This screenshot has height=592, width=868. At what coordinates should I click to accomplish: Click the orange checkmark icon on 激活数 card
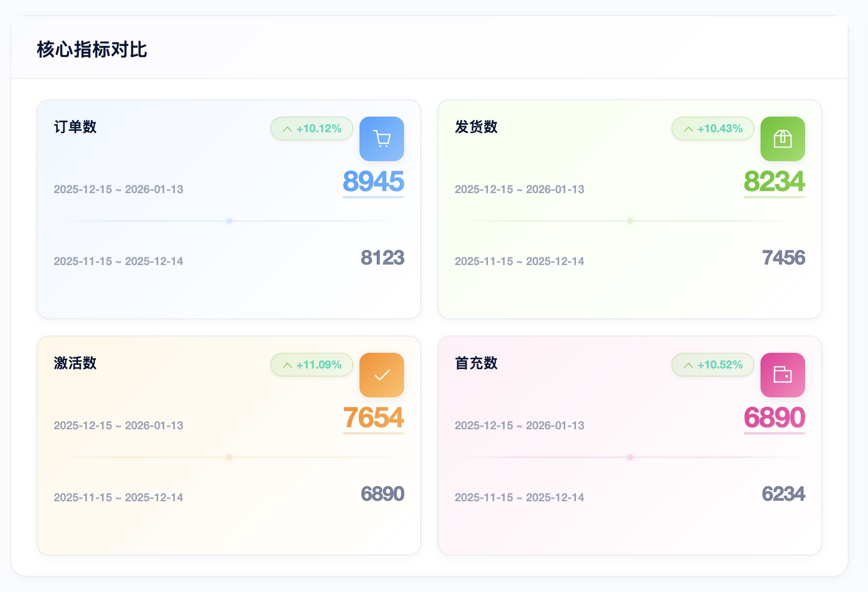381,375
